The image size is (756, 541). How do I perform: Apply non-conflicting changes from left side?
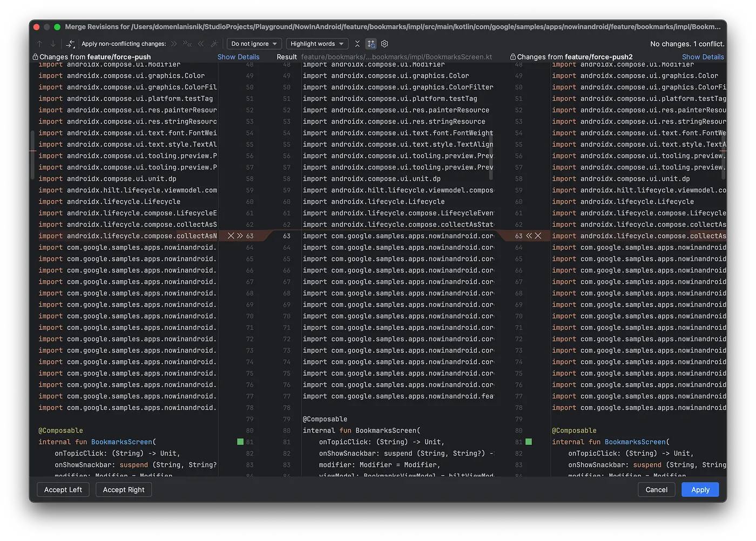click(173, 44)
